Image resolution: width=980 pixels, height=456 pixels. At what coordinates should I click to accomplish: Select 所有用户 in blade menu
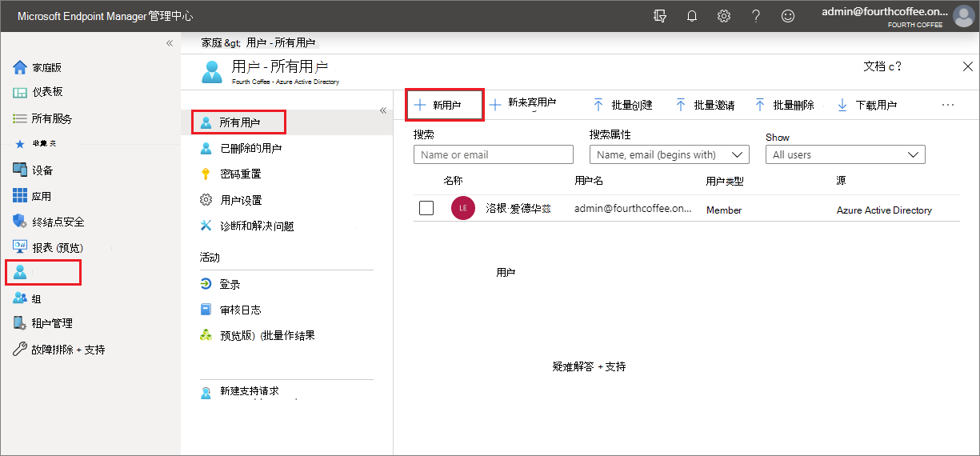[239, 122]
